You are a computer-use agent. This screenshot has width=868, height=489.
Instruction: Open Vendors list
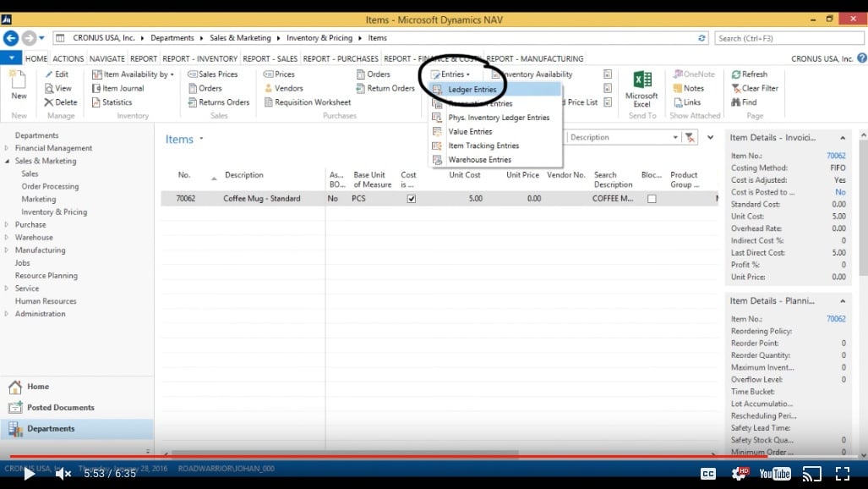[283, 88]
